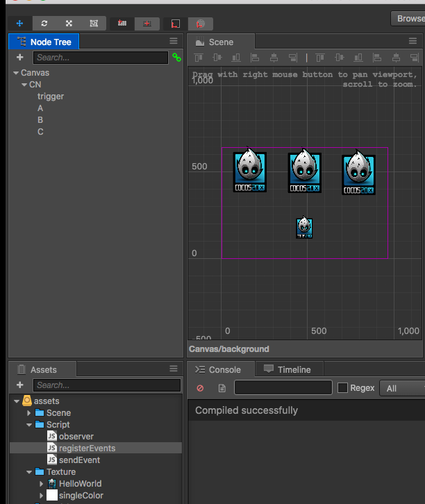Screen dimensions: 425x504
Task: Switch to the Scene tab
Action: coord(221,42)
